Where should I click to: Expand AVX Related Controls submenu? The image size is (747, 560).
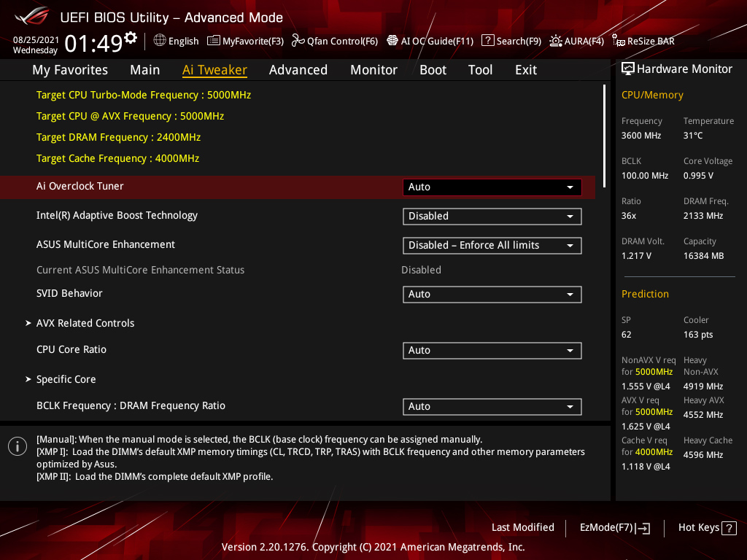(85, 323)
